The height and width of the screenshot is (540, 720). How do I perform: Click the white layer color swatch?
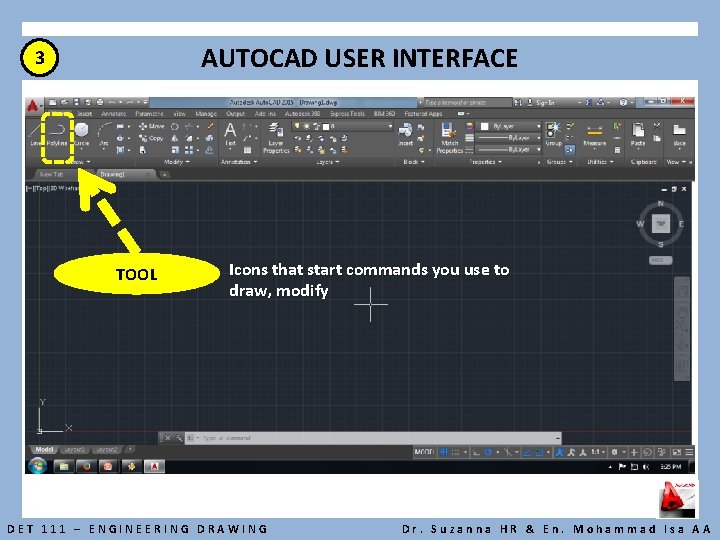(x=326, y=126)
